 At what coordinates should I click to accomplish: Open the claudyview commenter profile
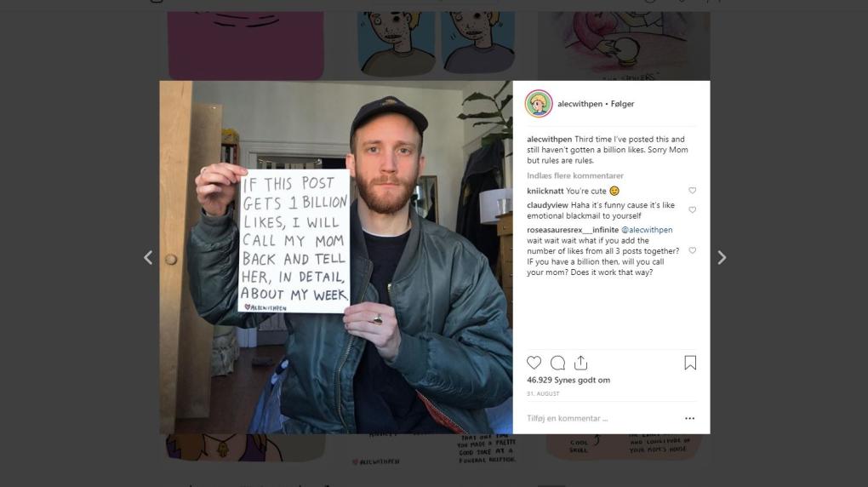click(547, 205)
